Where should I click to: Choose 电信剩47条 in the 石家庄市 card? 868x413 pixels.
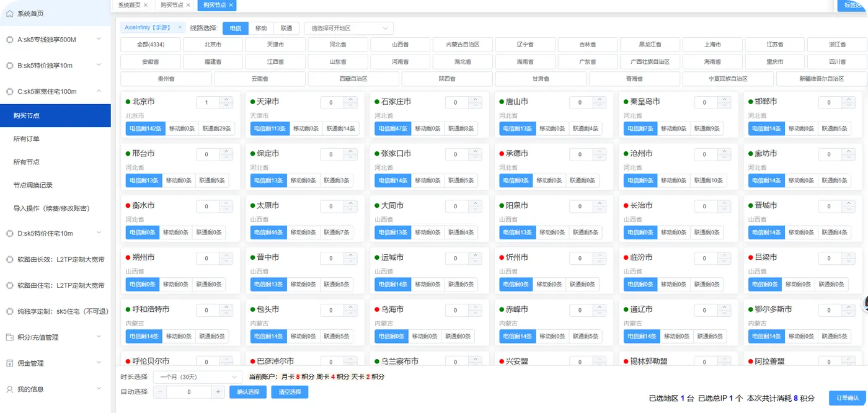point(392,129)
